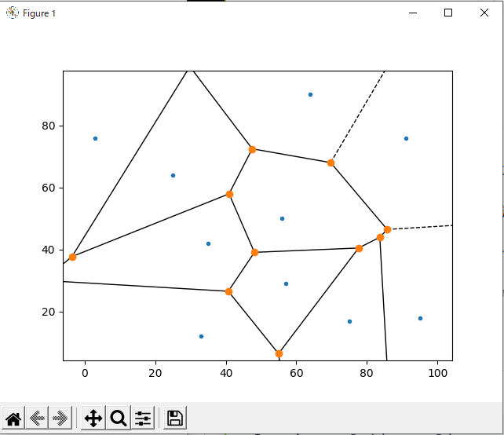Click the matplotlib icon in title bar

tap(13, 13)
